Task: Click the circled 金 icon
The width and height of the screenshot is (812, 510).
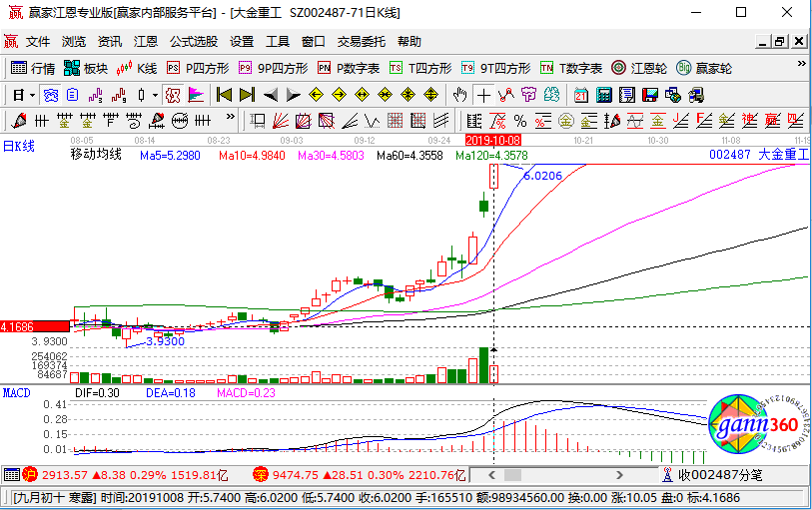Action: [566, 121]
